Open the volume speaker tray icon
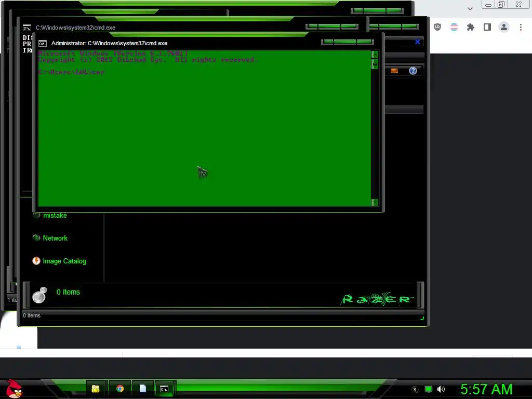This screenshot has height=399, width=532. point(441,389)
